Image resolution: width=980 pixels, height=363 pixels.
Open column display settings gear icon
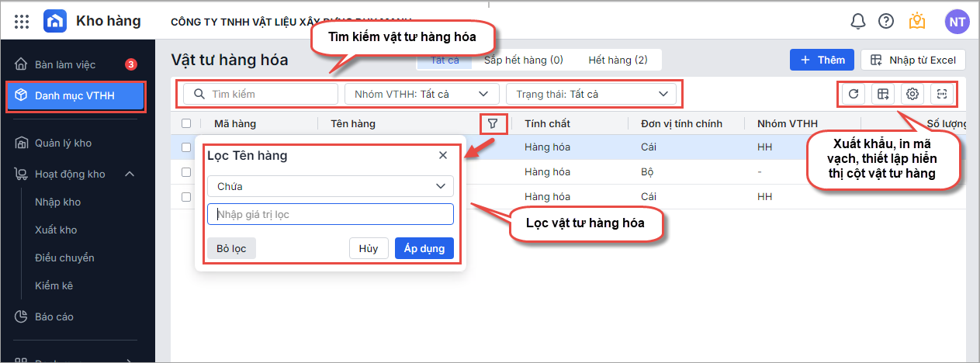pyautogui.click(x=912, y=94)
